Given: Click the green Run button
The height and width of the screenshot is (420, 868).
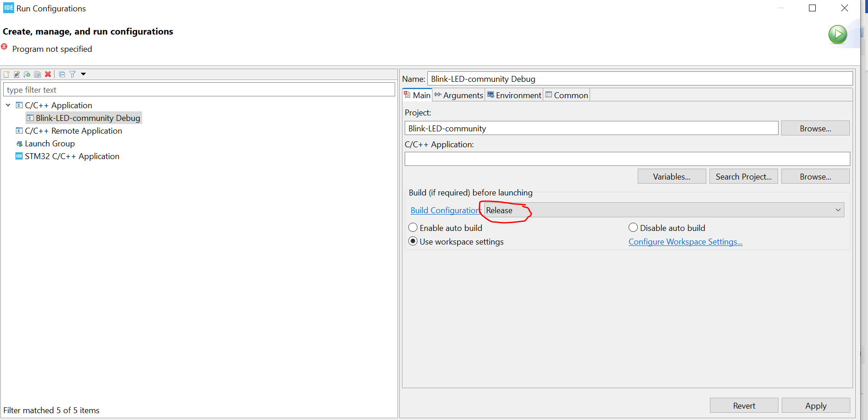Looking at the screenshot, I should pos(838,34).
